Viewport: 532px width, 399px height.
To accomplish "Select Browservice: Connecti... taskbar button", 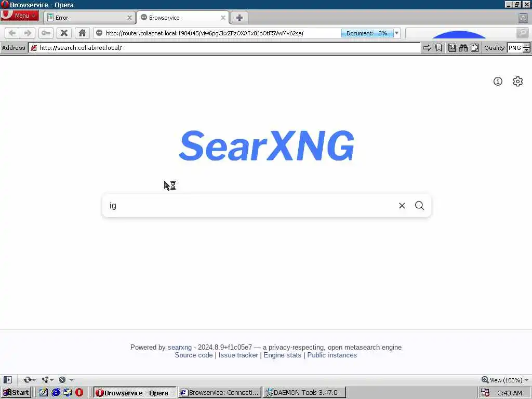I will (220, 393).
